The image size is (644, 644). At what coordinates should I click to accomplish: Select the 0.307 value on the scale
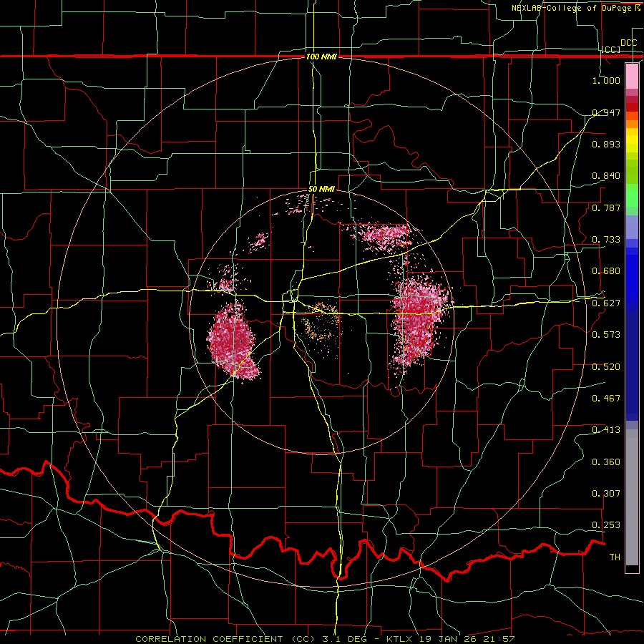tap(606, 493)
